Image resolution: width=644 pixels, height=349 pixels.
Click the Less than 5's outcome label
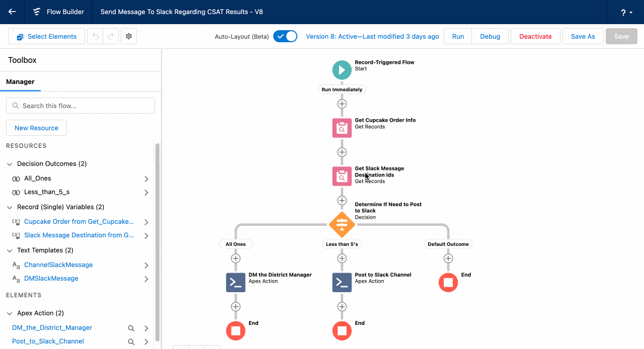click(342, 244)
